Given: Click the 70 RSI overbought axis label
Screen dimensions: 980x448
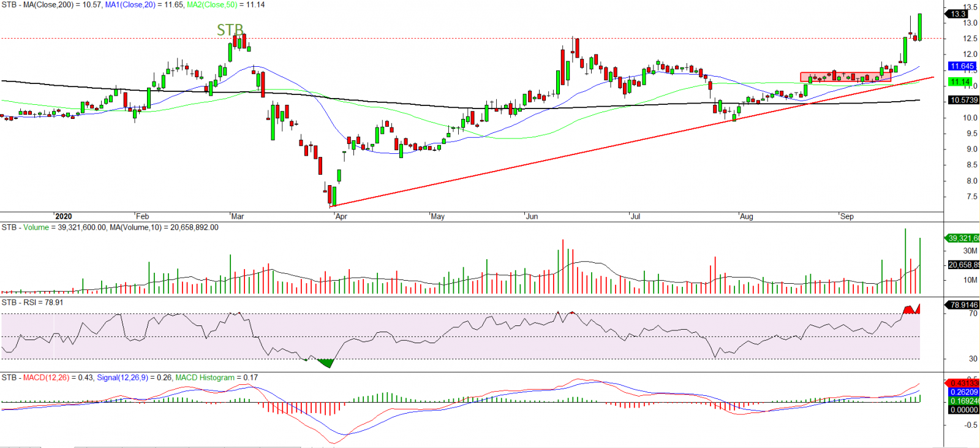Looking at the screenshot, I should pyautogui.click(x=973, y=313).
